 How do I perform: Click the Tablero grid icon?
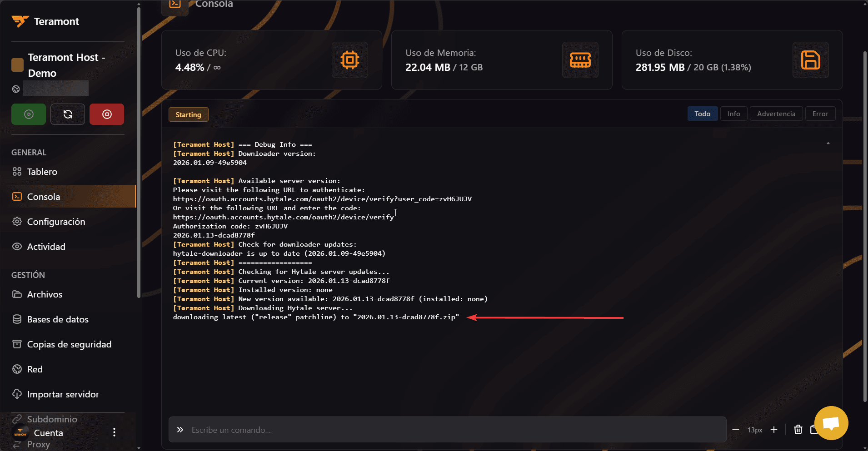click(x=17, y=172)
